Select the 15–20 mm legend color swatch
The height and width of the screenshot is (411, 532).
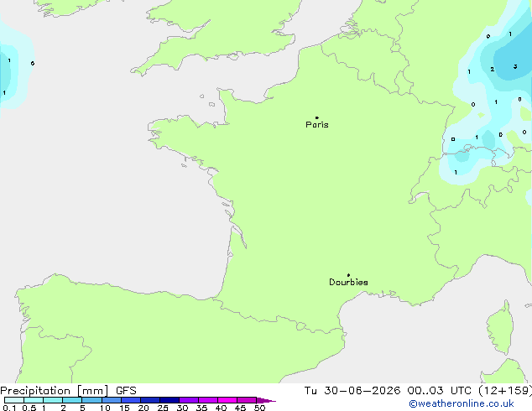pyautogui.click(x=130, y=400)
